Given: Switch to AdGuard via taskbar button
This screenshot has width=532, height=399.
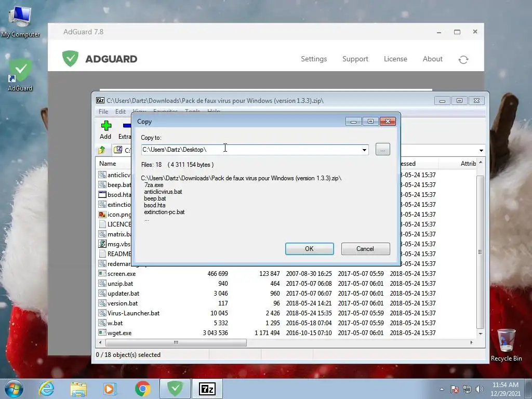Looking at the screenshot, I should tap(175, 389).
